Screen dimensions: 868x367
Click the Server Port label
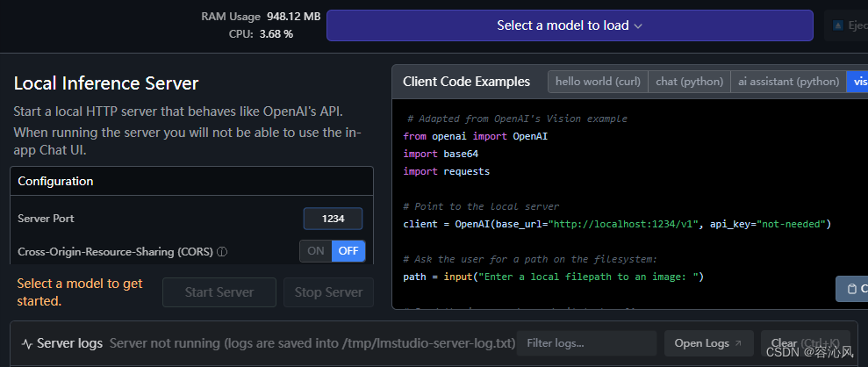(x=46, y=219)
